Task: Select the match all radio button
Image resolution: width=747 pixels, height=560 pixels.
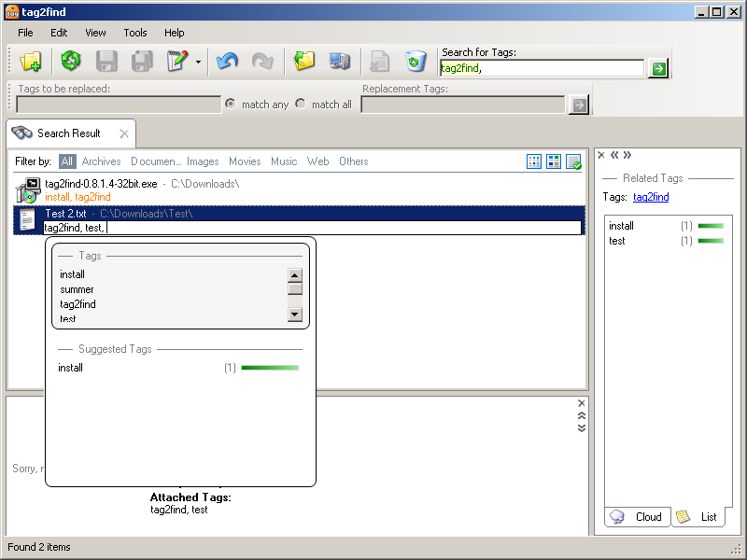Action: pos(300,104)
